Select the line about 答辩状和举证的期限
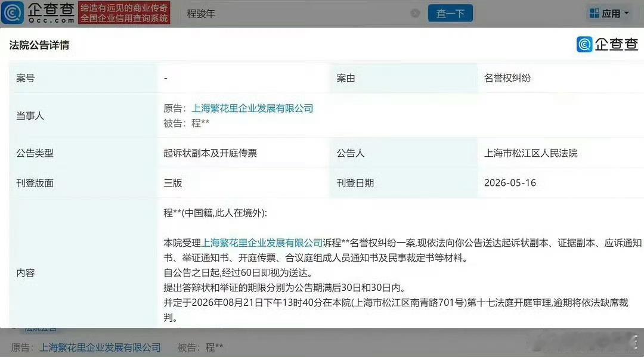Image resolution: width=644 pixels, height=357 pixels. point(285,288)
